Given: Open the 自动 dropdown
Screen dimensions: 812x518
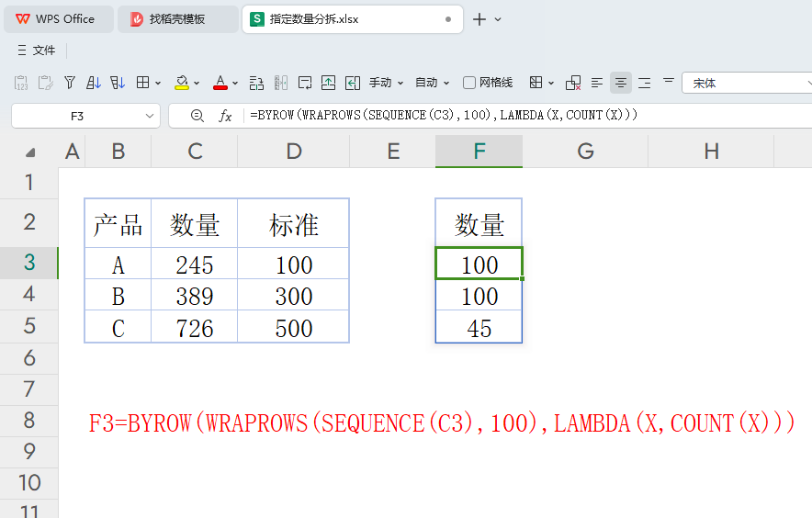Looking at the screenshot, I should coord(433,83).
